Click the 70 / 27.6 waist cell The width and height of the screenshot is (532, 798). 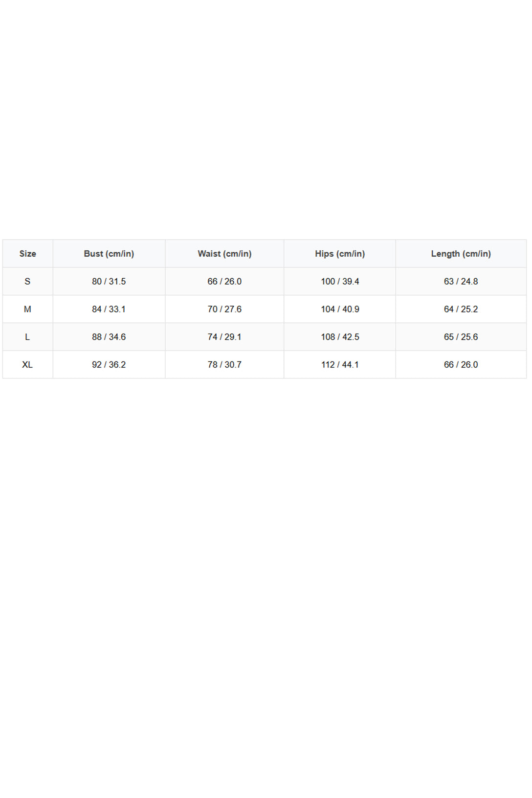(x=224, y=309)
